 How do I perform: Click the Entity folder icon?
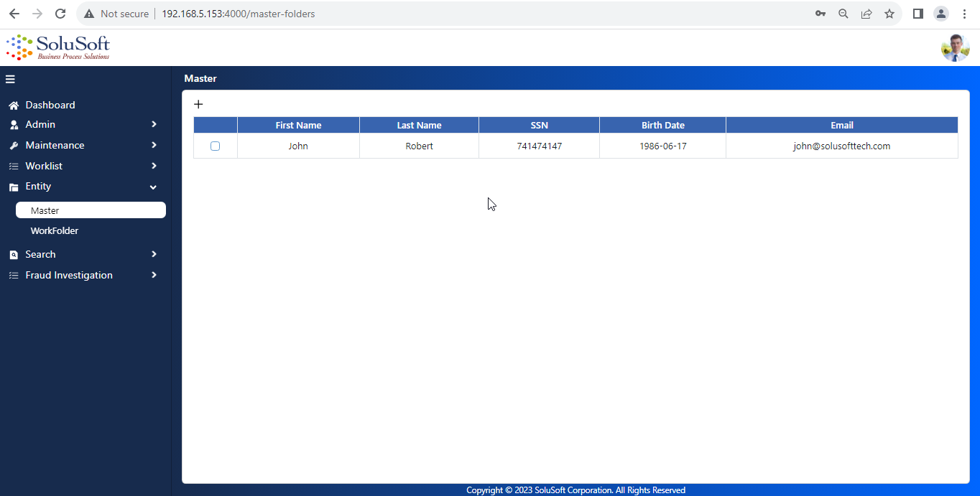[13, 187]
